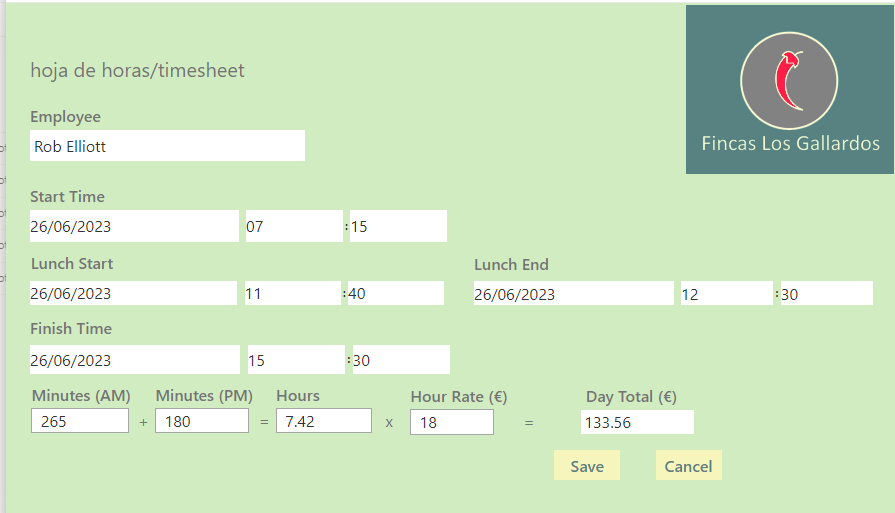Click the Day Total (€) field
895x513 pixels.
637,422
